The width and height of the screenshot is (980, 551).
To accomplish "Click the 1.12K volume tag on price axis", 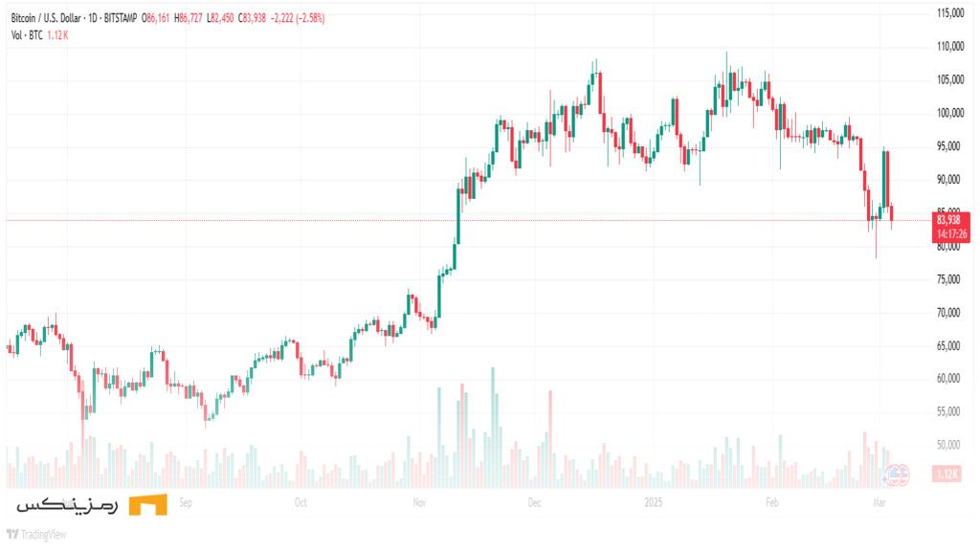I will 947,474.
